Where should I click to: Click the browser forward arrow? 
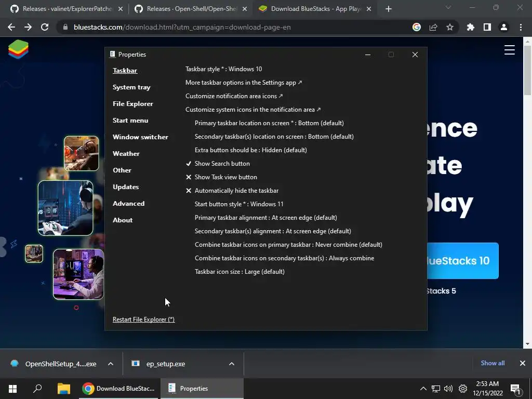(28, 27)
